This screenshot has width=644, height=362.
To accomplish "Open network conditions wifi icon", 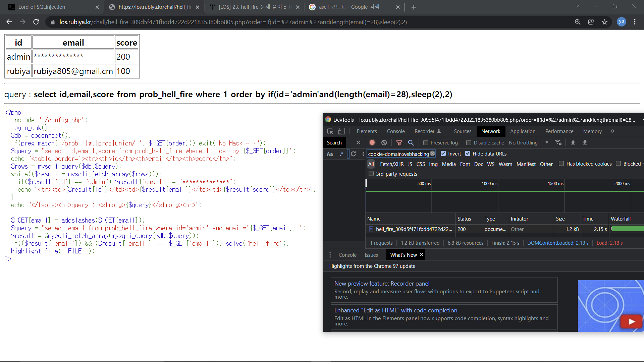I will coord(558,143).
